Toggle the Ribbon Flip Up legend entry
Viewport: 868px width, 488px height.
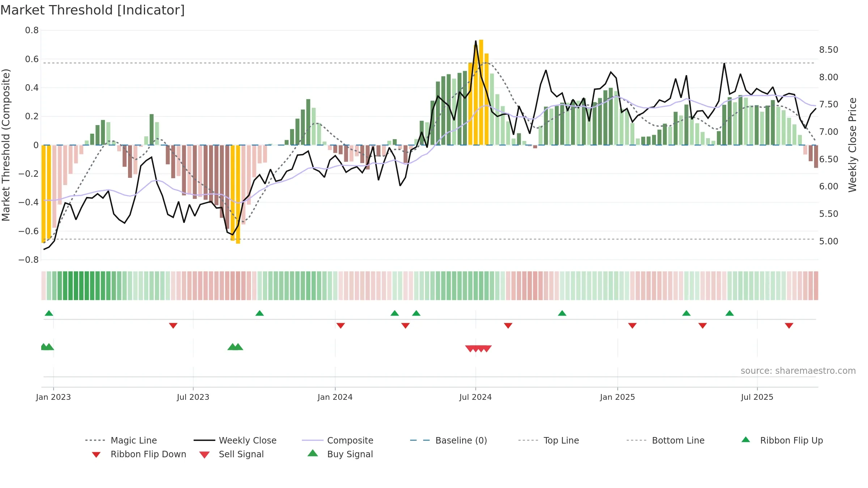(782, 440)
